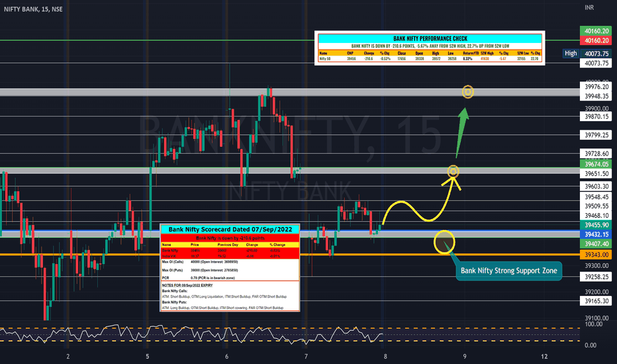Select the green 39407.40 price label
The image size is (617, 364).
click(x=596, y=244)
